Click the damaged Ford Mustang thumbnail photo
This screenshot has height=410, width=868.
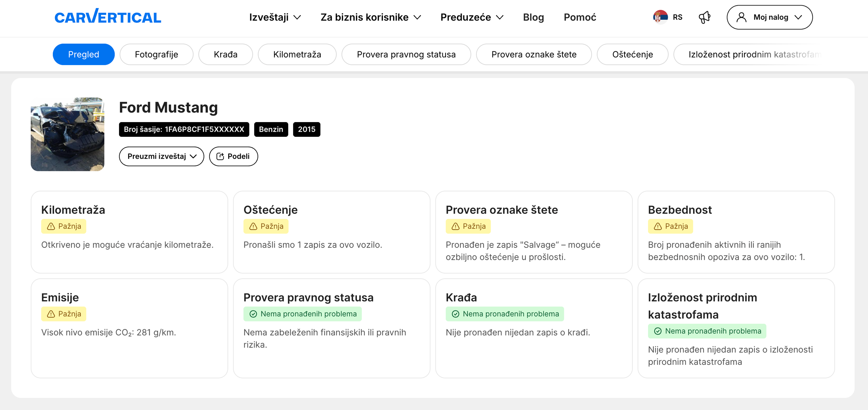coord(67,134)
